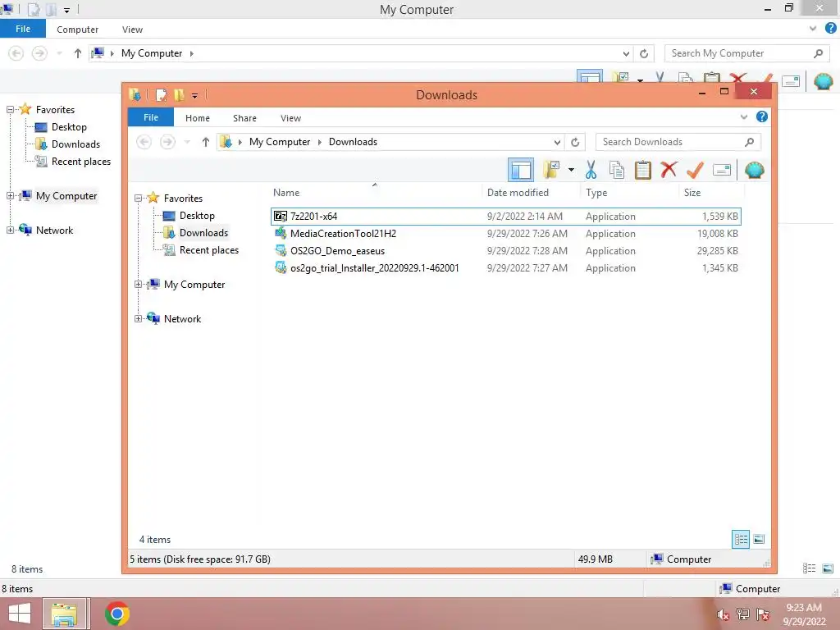Open Windows Start button on taskbar
This screenshot has width=840, height=630.
coord(20,614)
